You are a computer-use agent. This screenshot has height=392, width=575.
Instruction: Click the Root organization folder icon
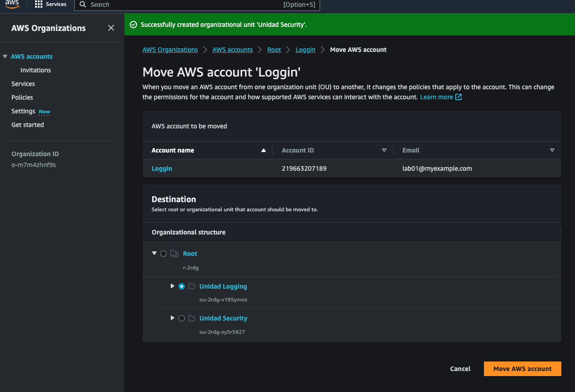(174, 254)
